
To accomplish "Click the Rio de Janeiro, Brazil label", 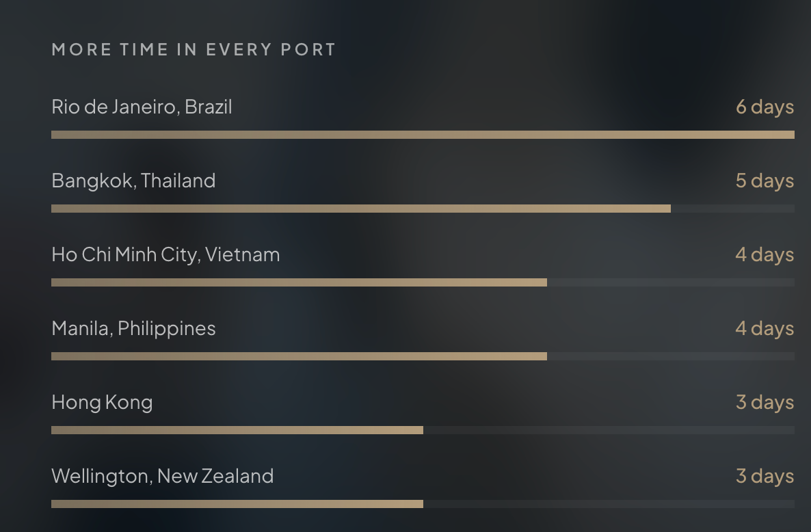I will (x=142, y=107).
